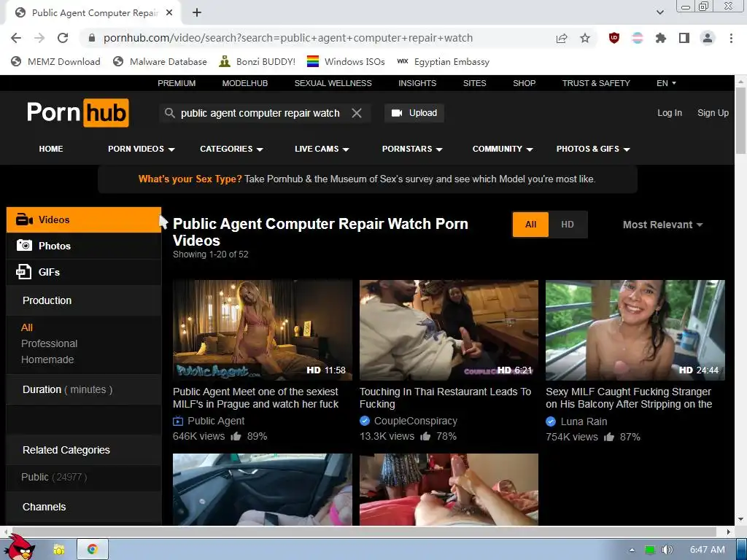This screenshot has width=747, height=560.
Task: Expand the PHOTOS & GIFS dropdown
Action: tap(593, 149)
